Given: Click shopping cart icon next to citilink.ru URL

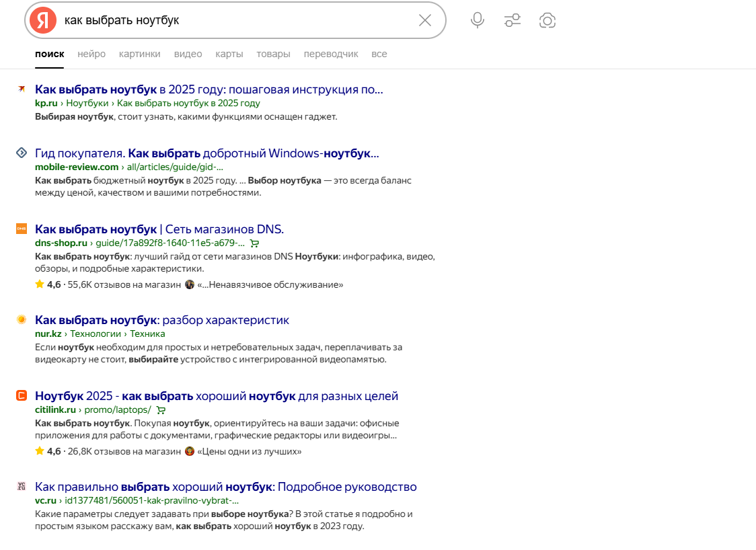Looking at the screenshot, I should (161, 410).
